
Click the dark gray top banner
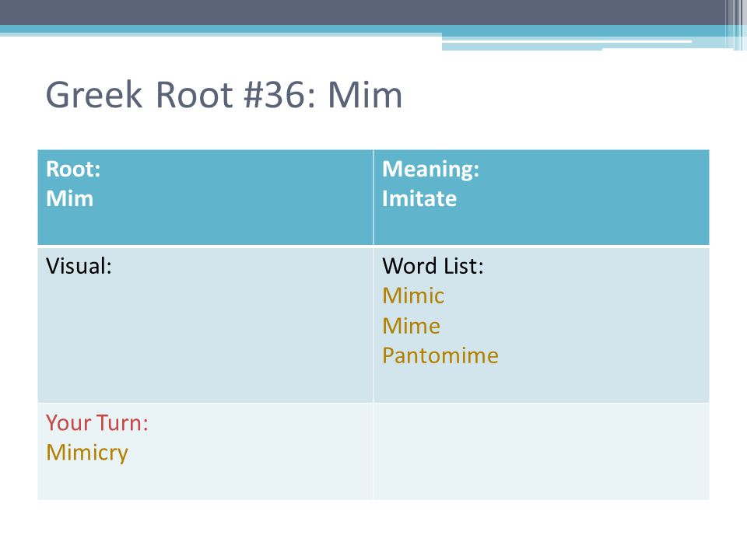(362, 12)
